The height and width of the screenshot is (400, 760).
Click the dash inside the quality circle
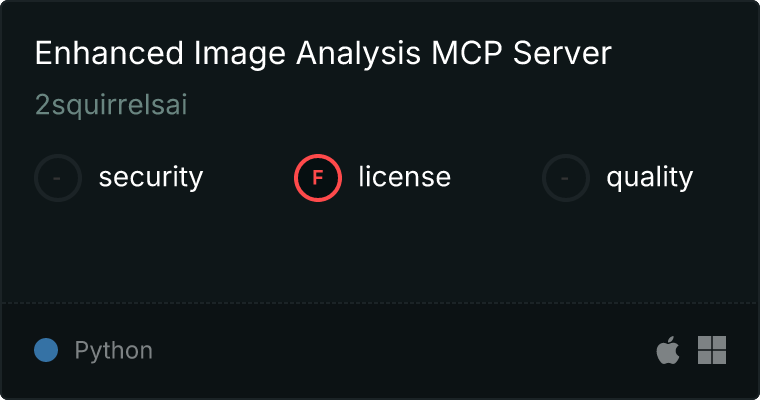[x=565, y=178]
